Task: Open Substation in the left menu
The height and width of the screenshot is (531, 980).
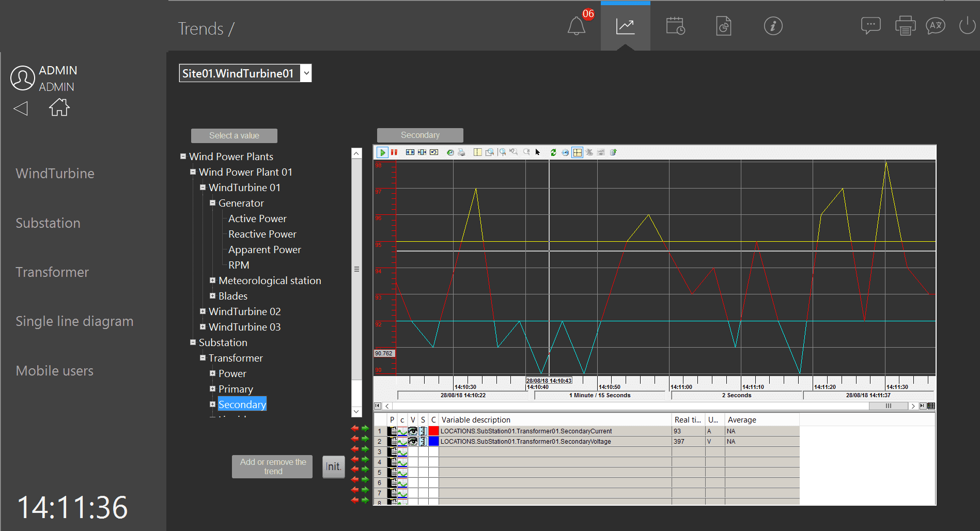Action: point(48,223)
